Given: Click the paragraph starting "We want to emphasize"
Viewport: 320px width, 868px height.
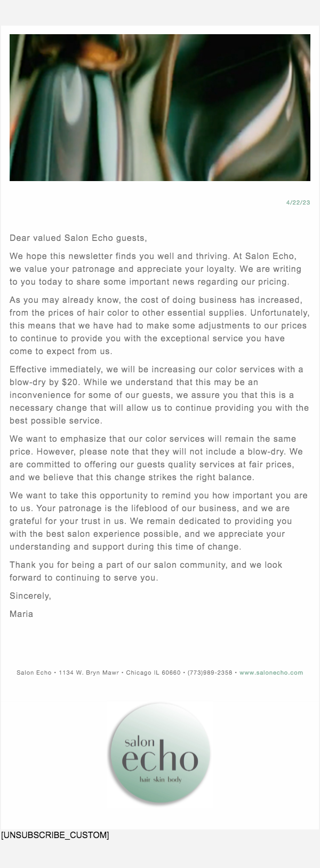Looking at the screenshot, I should point(159,458).
